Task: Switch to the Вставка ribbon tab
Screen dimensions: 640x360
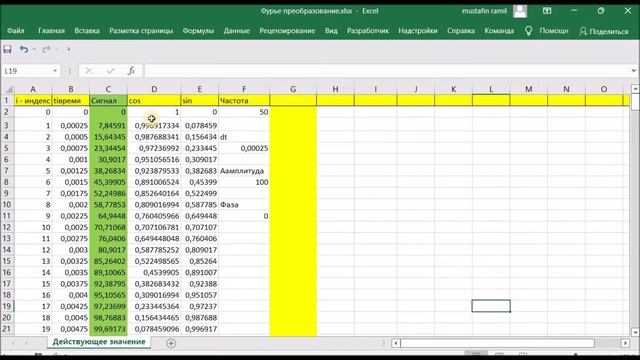Action: click(87, 31)
